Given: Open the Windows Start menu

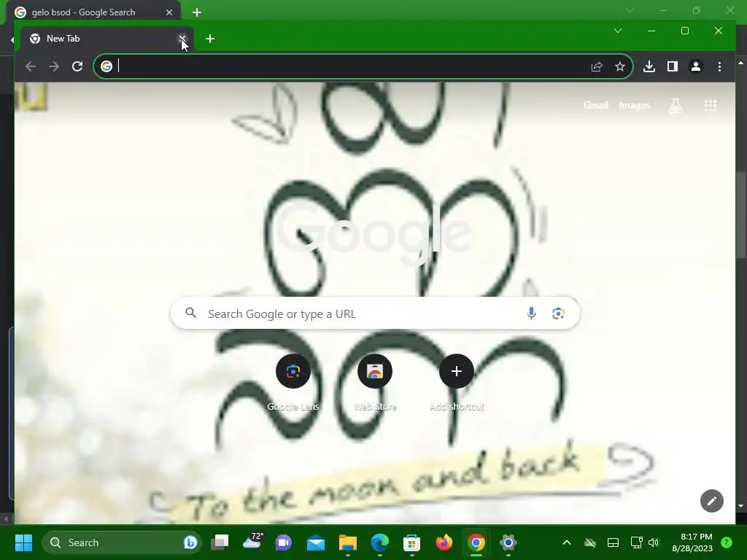Looking at the screenshot, I should pos(23,542).
